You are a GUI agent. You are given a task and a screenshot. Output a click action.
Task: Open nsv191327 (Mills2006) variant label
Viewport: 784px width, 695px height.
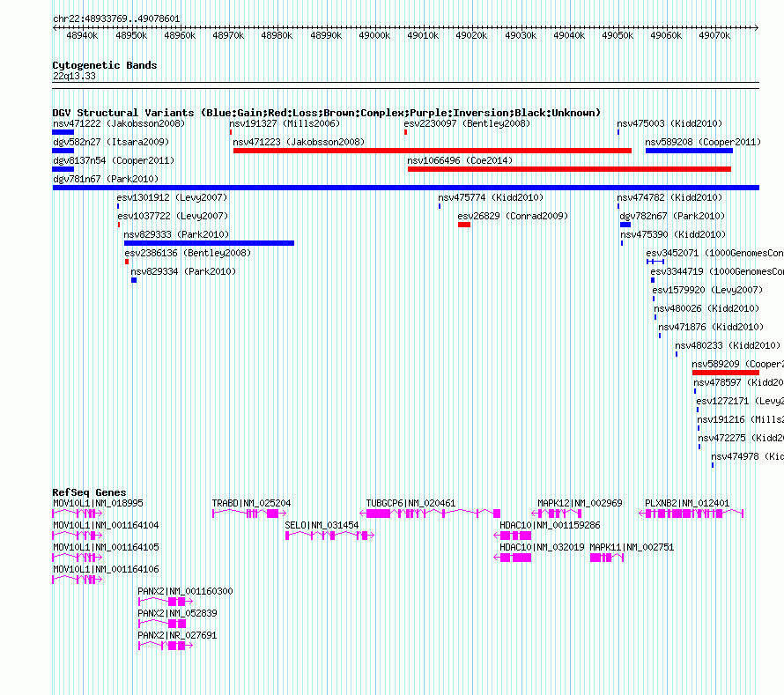pos(285,123)
